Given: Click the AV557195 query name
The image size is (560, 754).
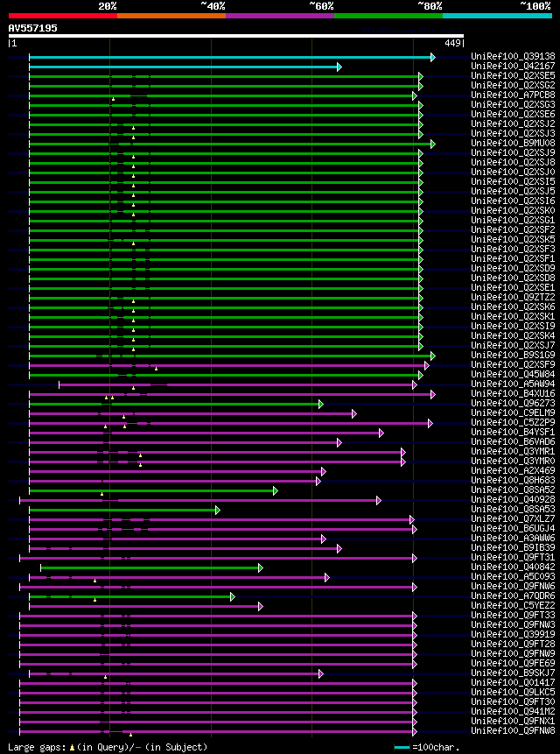Looking at the screenshot, I should tap(32, 28).
